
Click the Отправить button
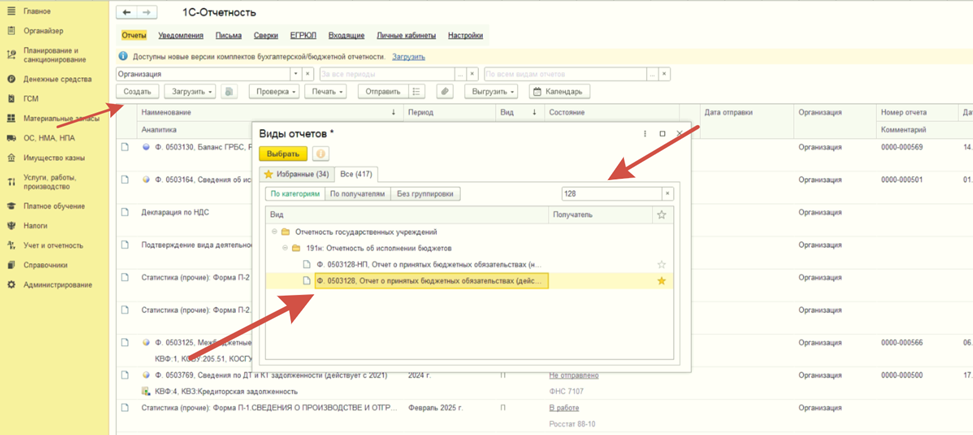383,91
